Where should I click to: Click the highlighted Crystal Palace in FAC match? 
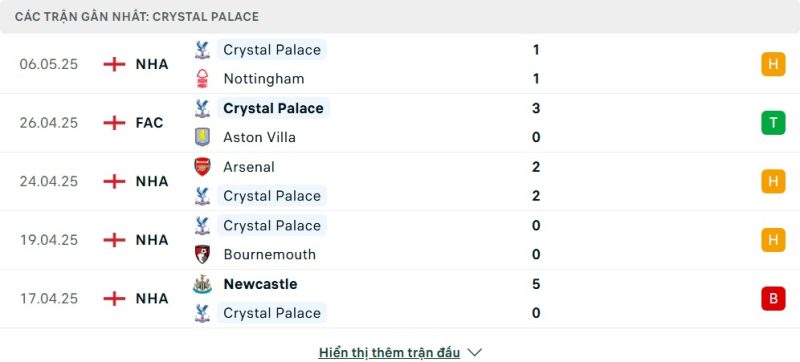click(273, 108)
